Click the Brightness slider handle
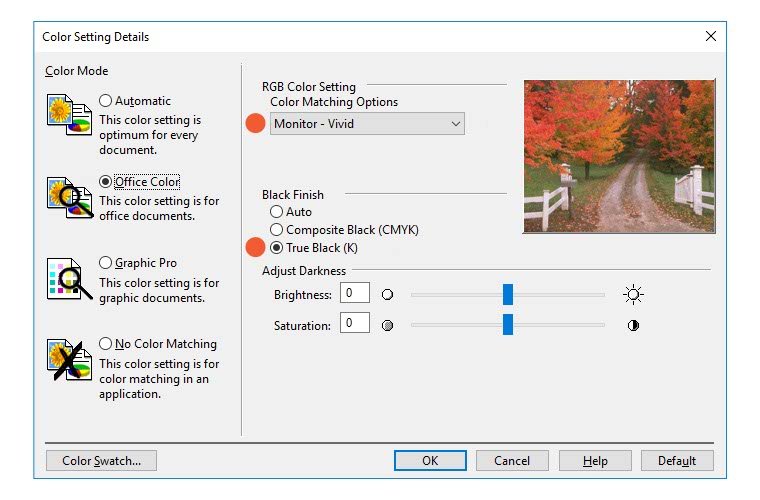This screenshot has width=760, height=500. pos(507,295)
